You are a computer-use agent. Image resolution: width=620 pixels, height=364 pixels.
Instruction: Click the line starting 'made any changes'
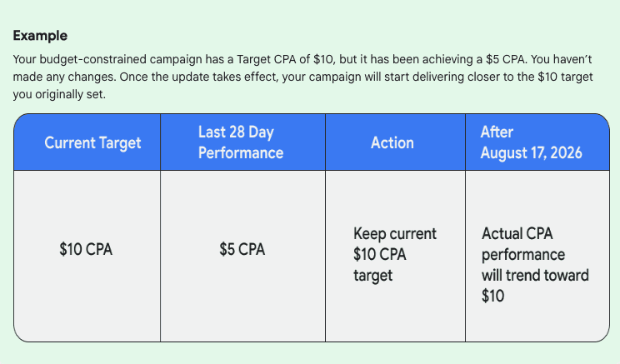click(302, 77)
